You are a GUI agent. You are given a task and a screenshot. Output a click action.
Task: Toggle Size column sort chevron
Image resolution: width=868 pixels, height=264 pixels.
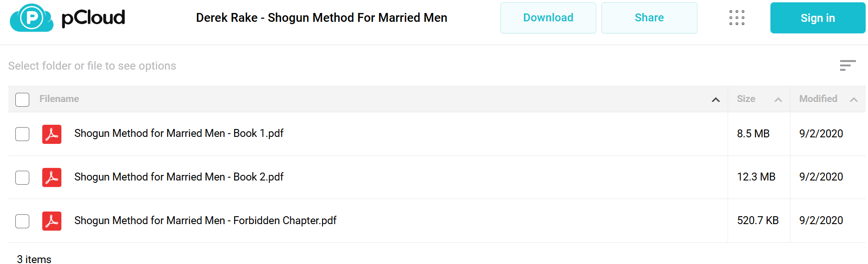pos(778,100)
